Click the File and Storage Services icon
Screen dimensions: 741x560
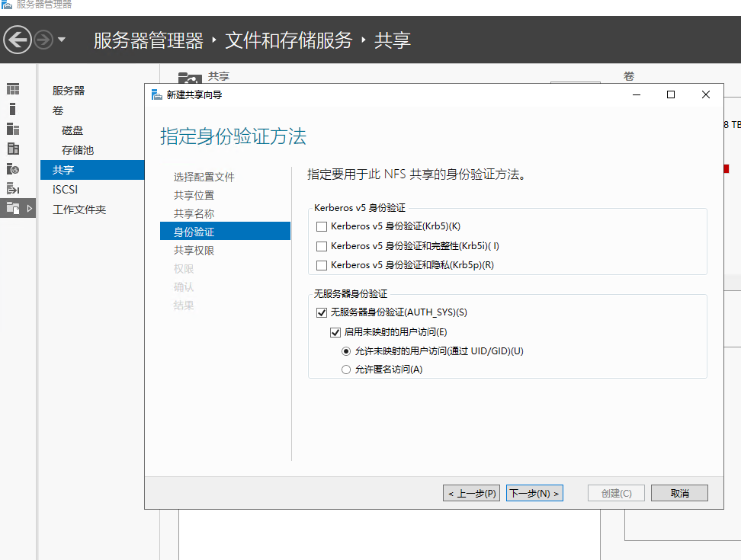point(13,208)
